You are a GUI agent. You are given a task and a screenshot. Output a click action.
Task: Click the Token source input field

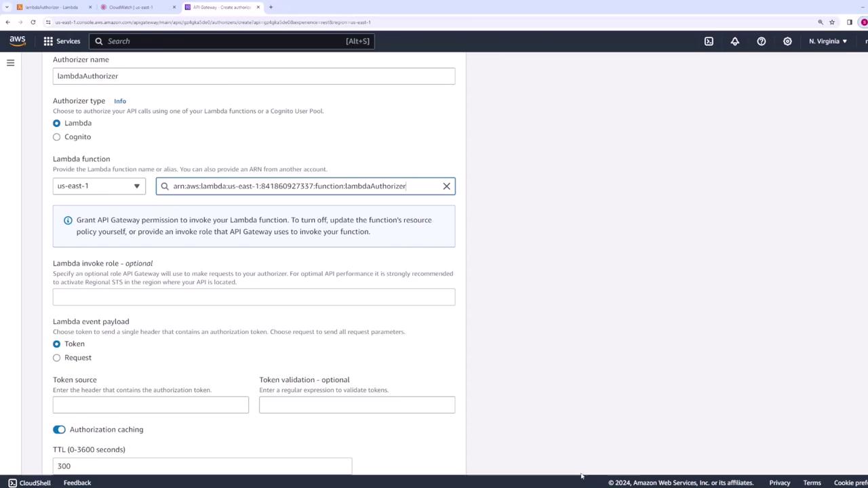click(x=151, y=405)
